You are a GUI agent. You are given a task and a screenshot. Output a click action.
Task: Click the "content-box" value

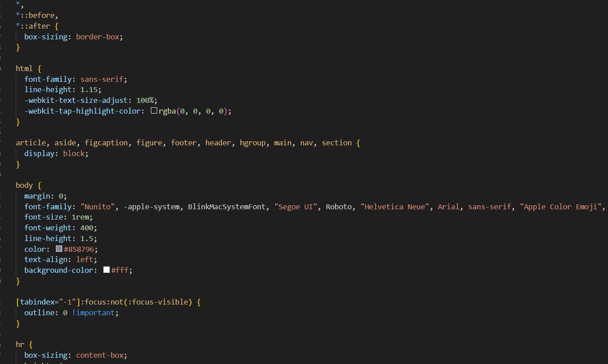click(100, 355)
